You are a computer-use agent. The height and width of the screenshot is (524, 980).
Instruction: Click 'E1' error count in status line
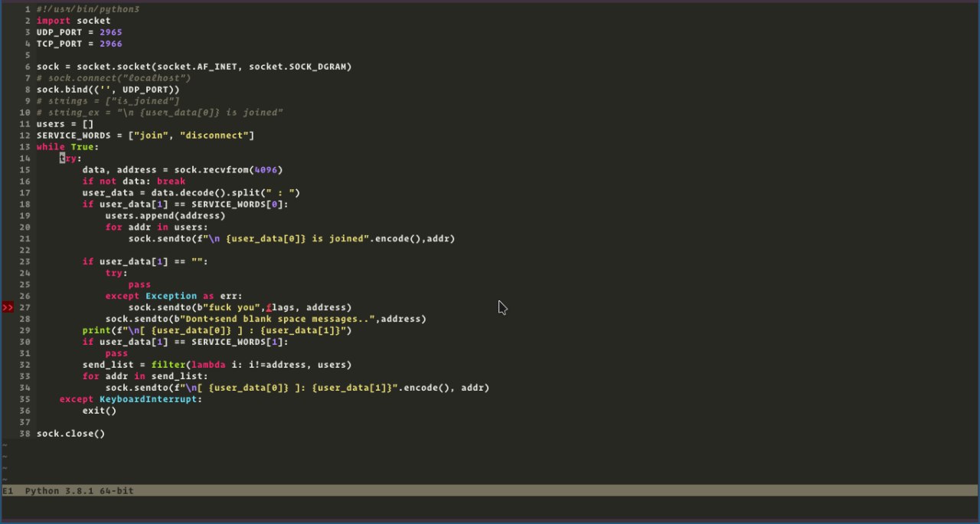click(x=8, y=490)
